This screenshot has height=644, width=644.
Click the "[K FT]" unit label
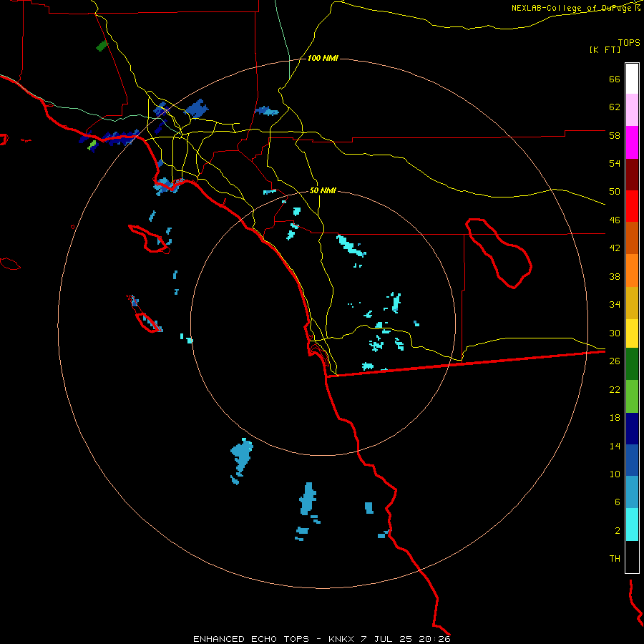tap(605, 49)
